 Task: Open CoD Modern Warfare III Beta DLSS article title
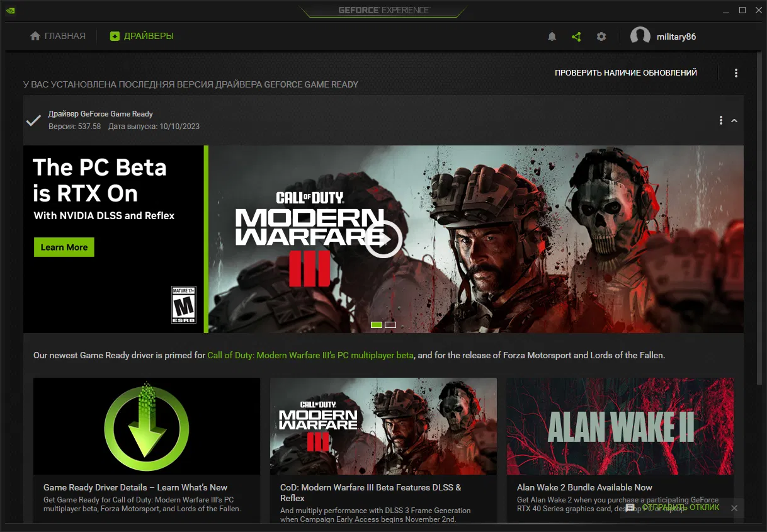tap(371, 492)
